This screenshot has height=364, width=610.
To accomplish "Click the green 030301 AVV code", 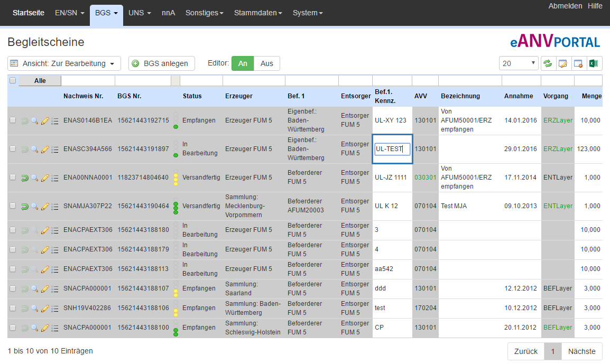I will tap(425, 178).
